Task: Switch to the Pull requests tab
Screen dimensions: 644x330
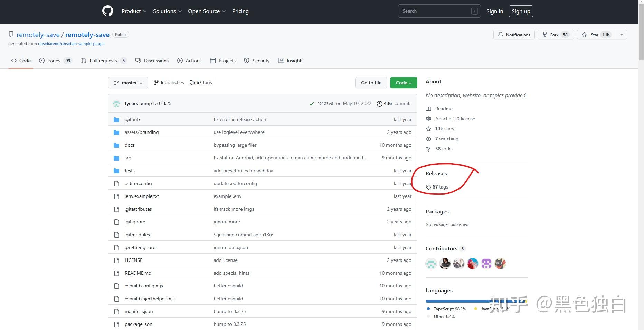Action: 104,61
